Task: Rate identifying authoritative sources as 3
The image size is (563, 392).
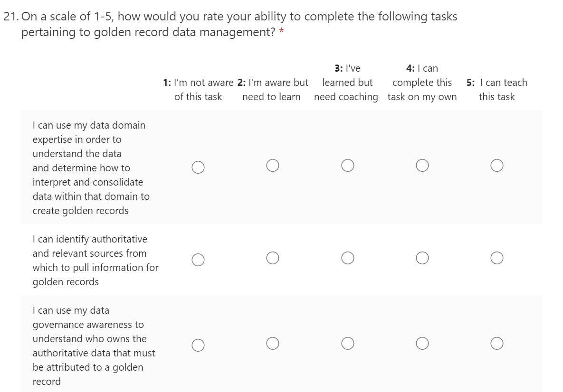Action: [347, 258]
